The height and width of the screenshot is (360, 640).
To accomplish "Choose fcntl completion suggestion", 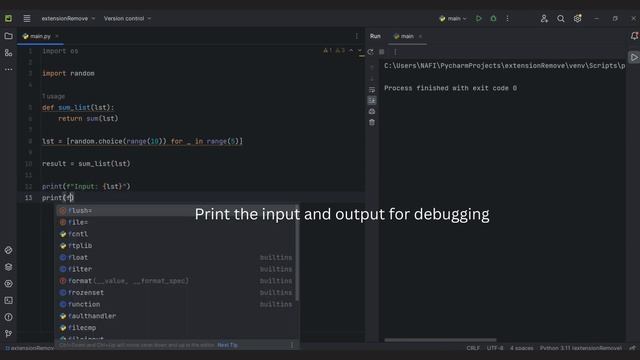I will [x=176, y=234].
